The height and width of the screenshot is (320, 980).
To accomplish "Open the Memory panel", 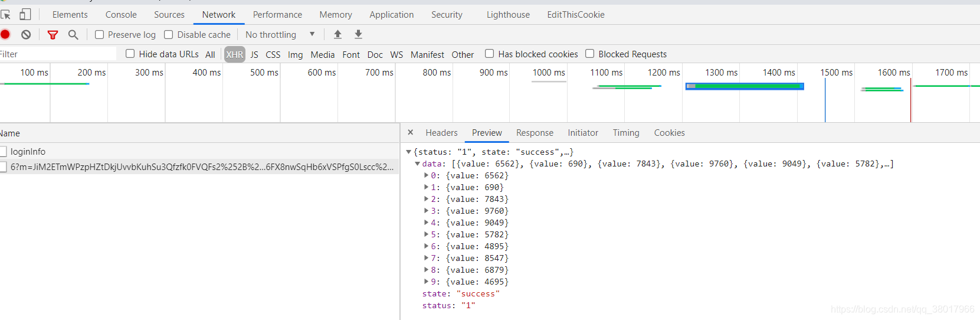I will (336, 15).
